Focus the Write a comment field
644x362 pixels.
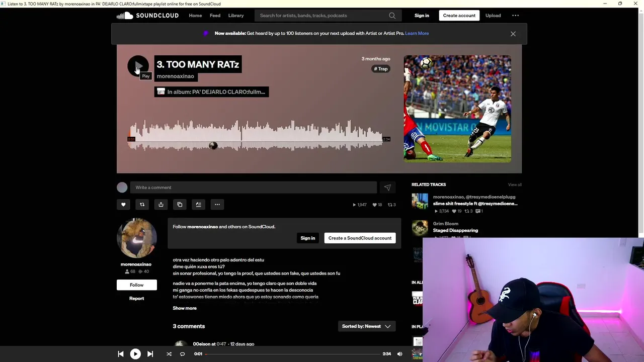(253, 188)
